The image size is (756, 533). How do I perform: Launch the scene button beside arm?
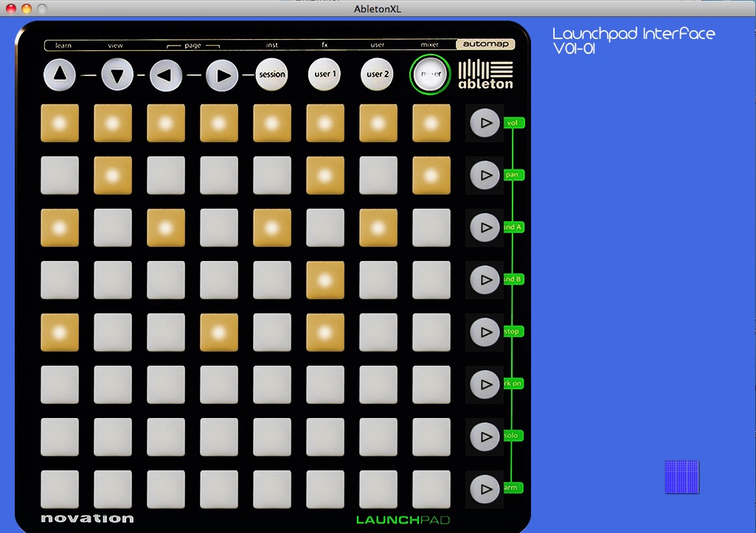485,490
